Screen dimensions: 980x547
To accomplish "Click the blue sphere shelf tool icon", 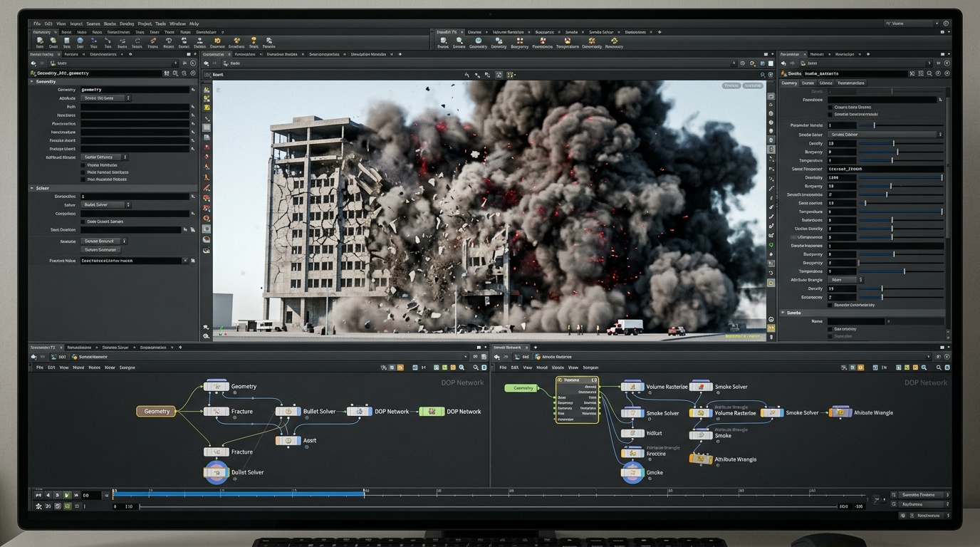I will [80, 41].
